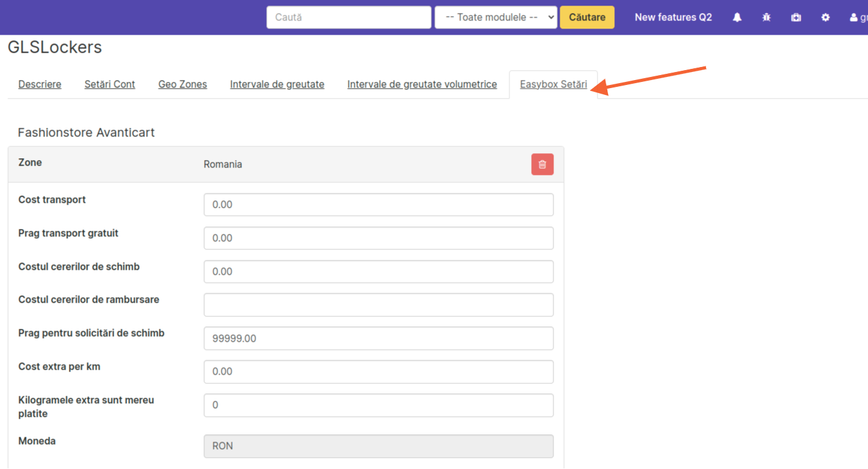Click the Fashionstore Avanticart heading
This screenshot has width=868, height=469.
[x=86, y=133]
